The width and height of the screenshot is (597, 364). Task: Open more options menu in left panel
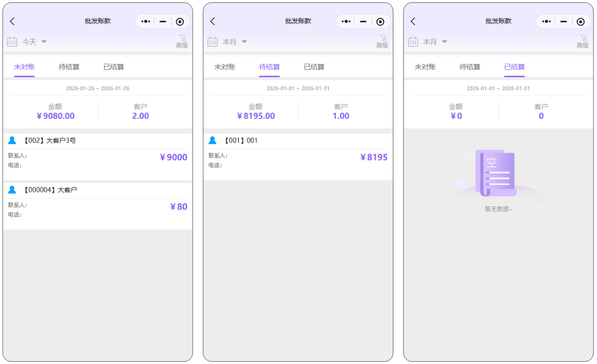point(146,22)
